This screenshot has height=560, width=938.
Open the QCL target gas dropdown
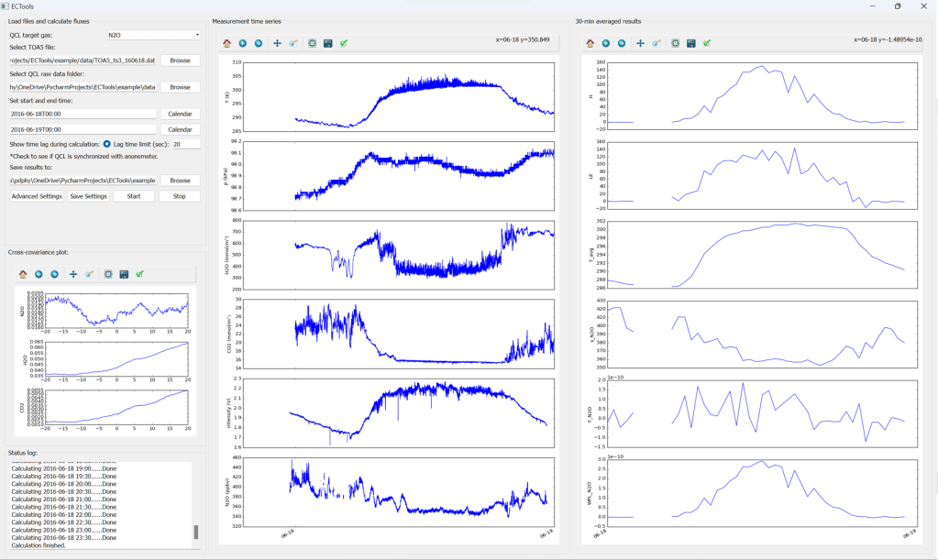[x=153, y=35]
